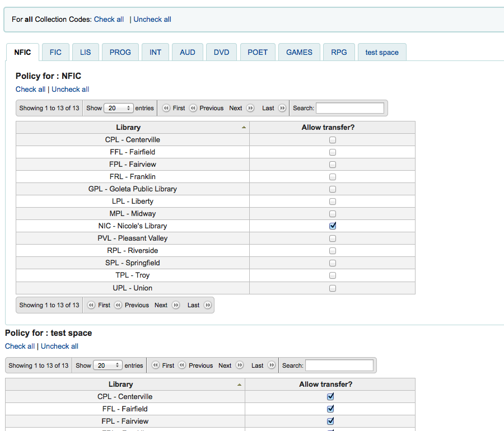
Task: Enable transfer for CPL - Centerville in NFIC
Action: click(x=333, y=140)
